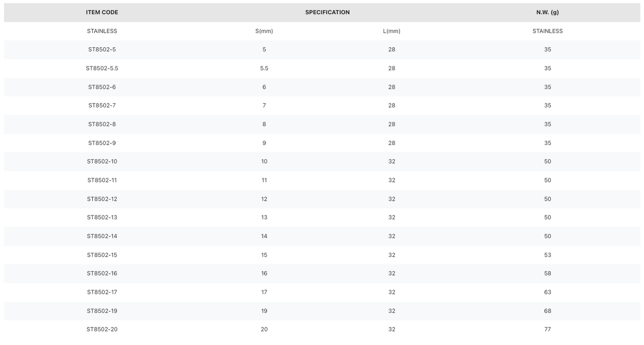
Task: Click the S(mm) subheader
Action: click(264, 31)
